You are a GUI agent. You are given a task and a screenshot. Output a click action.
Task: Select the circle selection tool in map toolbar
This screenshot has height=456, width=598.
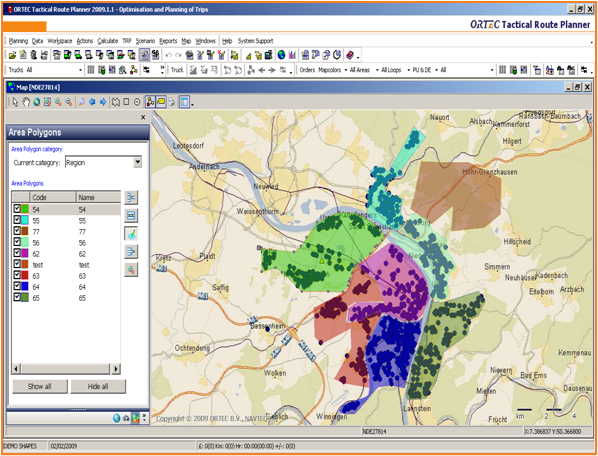137,102
